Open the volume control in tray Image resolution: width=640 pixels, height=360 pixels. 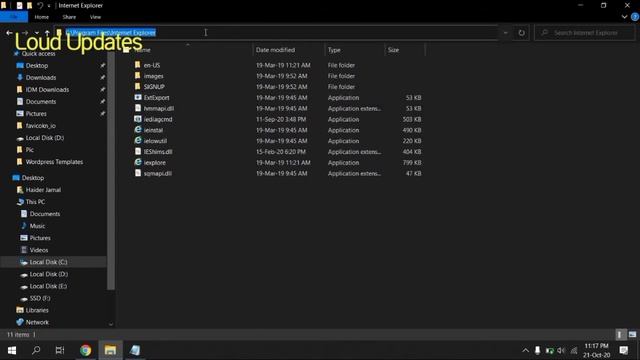(561, 350)
